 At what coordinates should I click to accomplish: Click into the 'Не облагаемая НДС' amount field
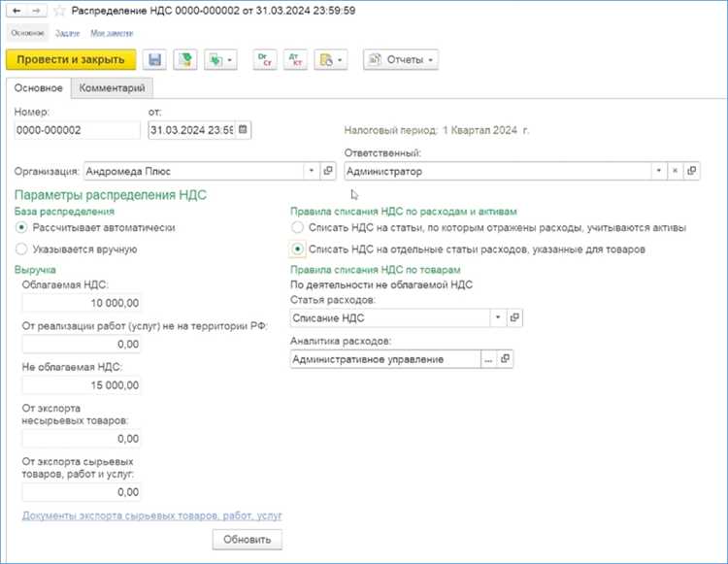[x=82, y=385]
